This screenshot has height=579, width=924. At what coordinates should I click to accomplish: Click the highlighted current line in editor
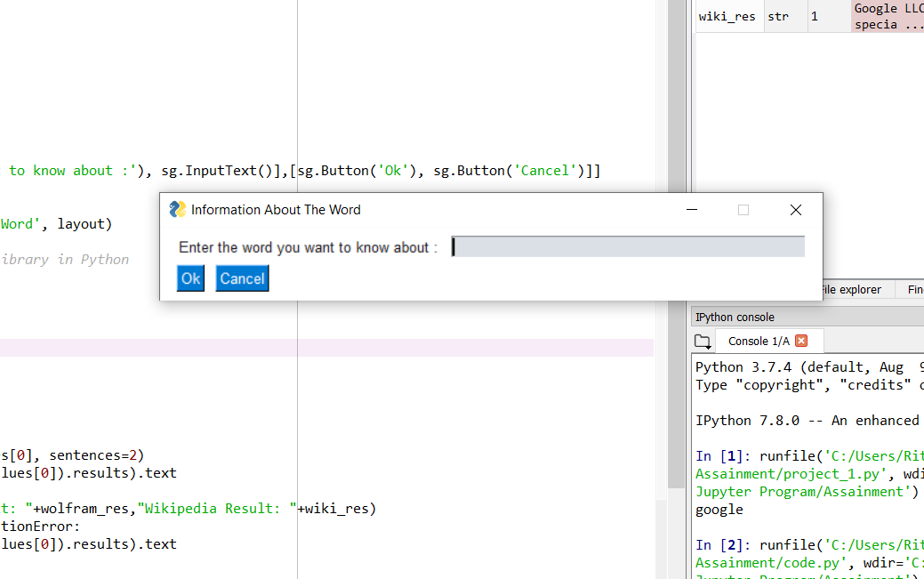[326, 347]
